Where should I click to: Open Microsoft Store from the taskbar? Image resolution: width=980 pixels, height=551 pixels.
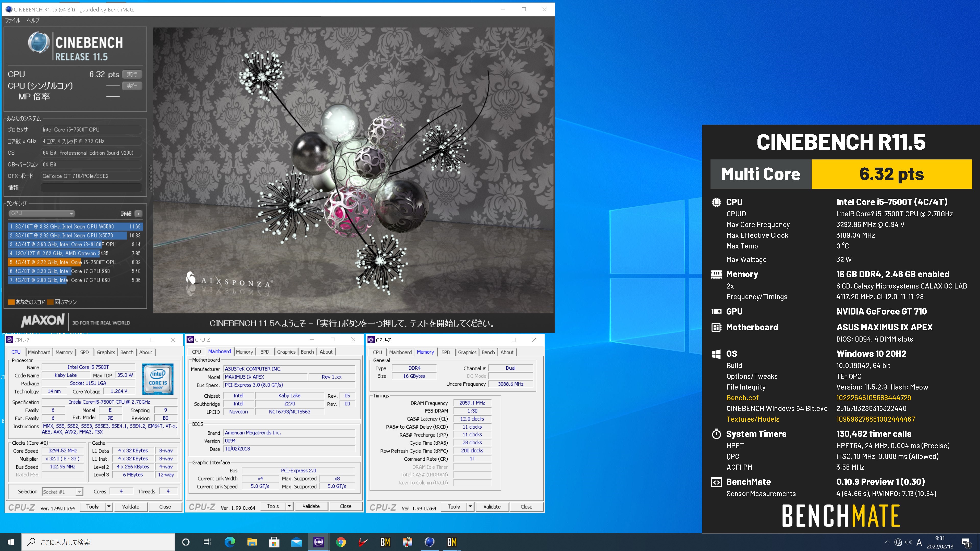coord(274,542)
